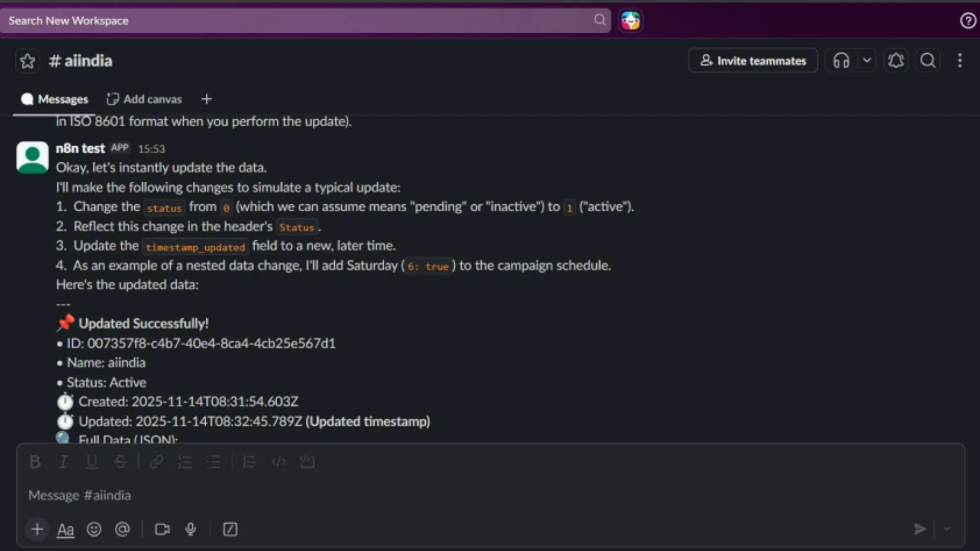Viewport: 980px width, 551px height.
Task: Add a new tab with plus icon
Action: point(206,99)
